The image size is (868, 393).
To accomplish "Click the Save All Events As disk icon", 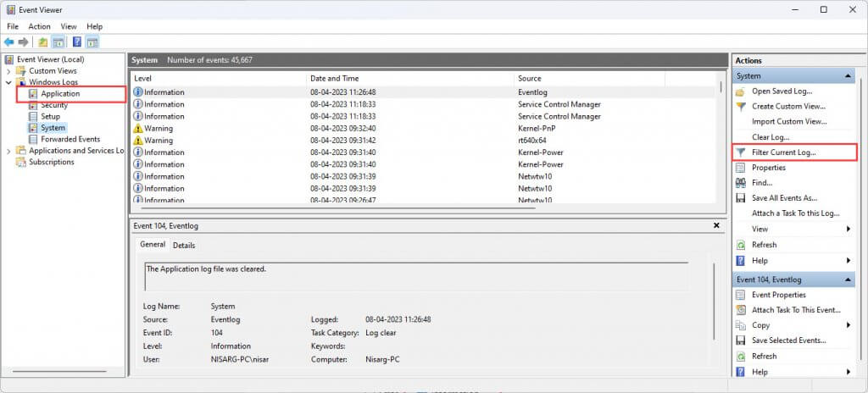I will pyautogui.click(x=741, y=198).
